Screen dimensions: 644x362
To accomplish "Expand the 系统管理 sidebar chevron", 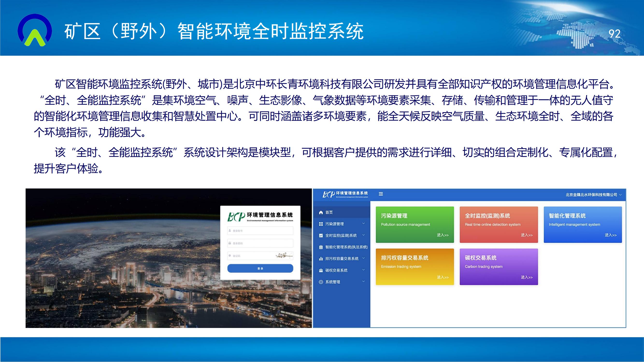I will (364, 281).
